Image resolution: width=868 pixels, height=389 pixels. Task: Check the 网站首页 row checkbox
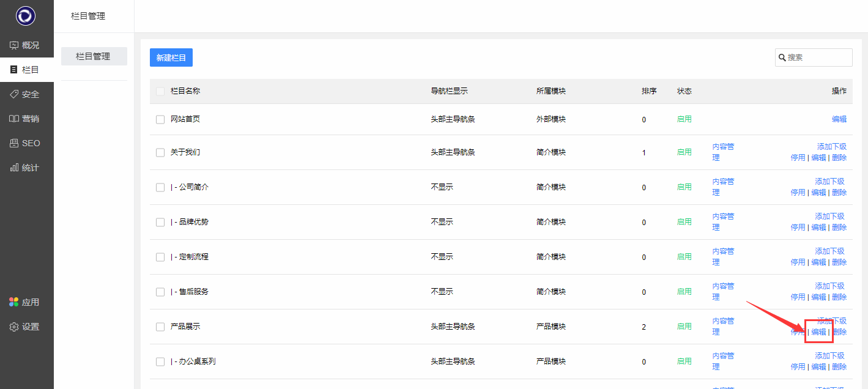(x=160, y=119)
